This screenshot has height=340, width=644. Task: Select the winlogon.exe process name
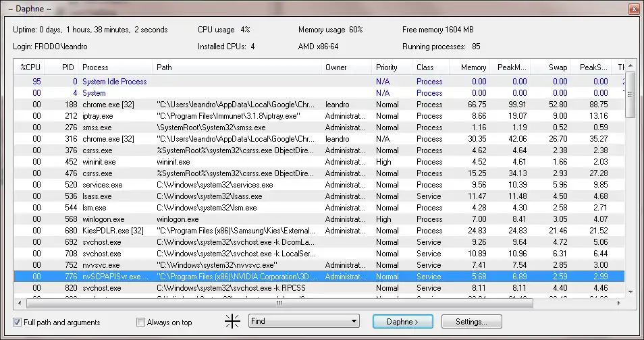[x=103, y=219]
